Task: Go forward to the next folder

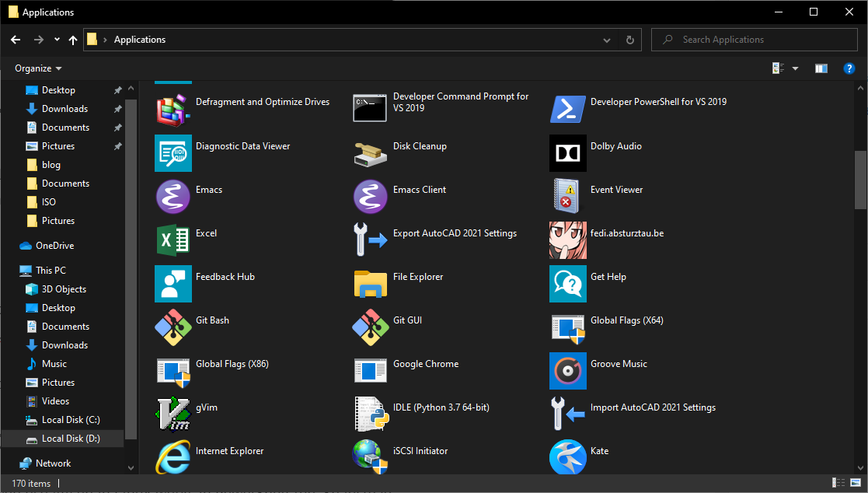Action: pos(38,40)
